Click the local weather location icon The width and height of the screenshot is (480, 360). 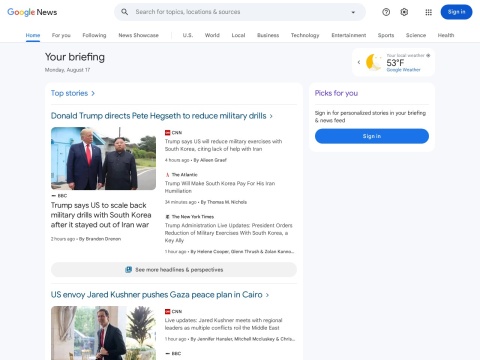pyautogui.click(x=428, y=55)
